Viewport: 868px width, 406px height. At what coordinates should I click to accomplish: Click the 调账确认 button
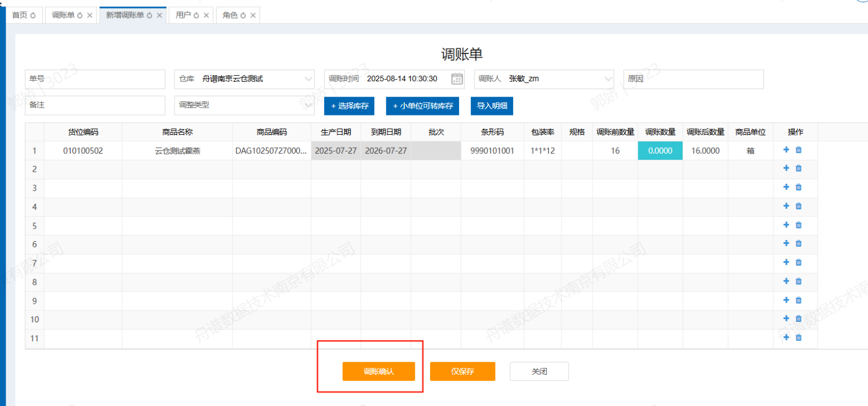pyautogui.click(x=378, y=371)
